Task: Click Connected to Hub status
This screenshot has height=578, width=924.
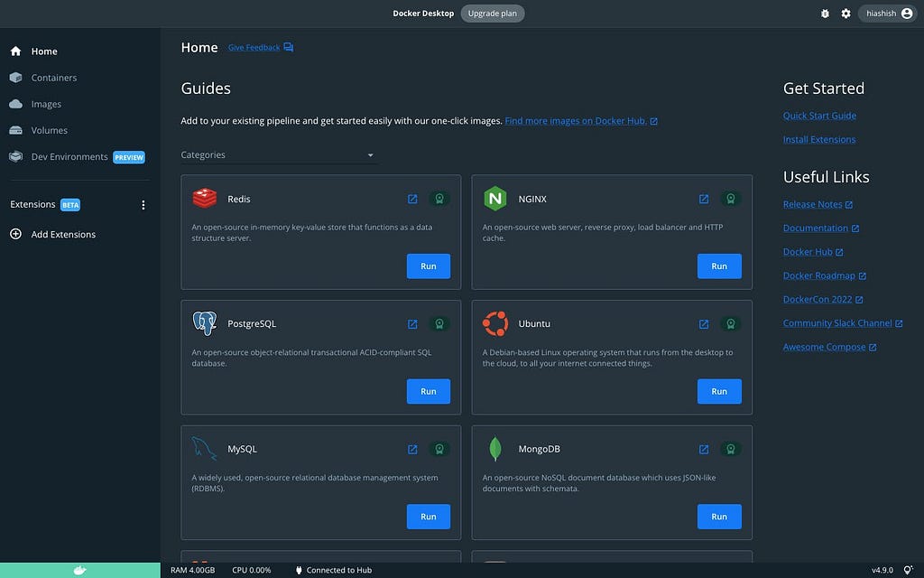Action: click(x=334, y=571)
